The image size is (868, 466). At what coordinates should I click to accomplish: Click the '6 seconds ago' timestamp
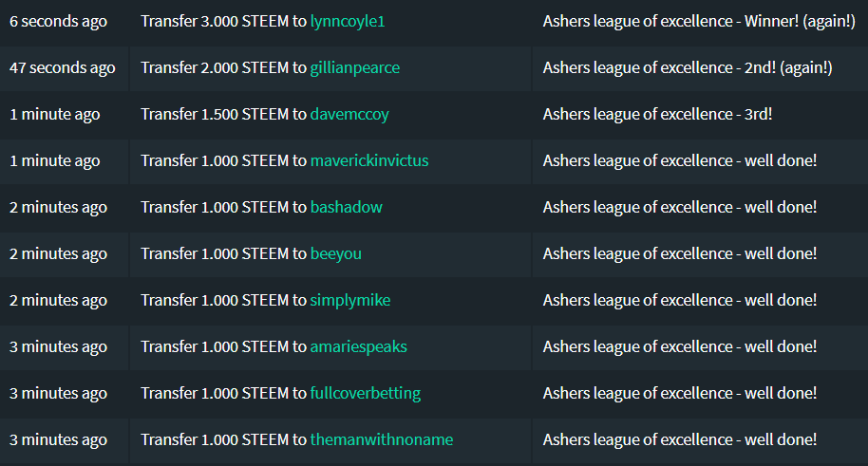click(58, 22)
